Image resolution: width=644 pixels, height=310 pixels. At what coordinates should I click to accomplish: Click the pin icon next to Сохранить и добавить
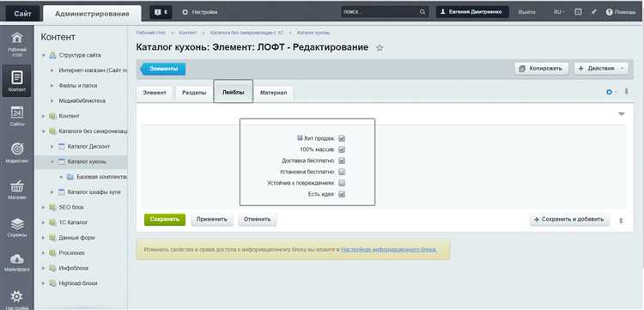coord(621,221)
